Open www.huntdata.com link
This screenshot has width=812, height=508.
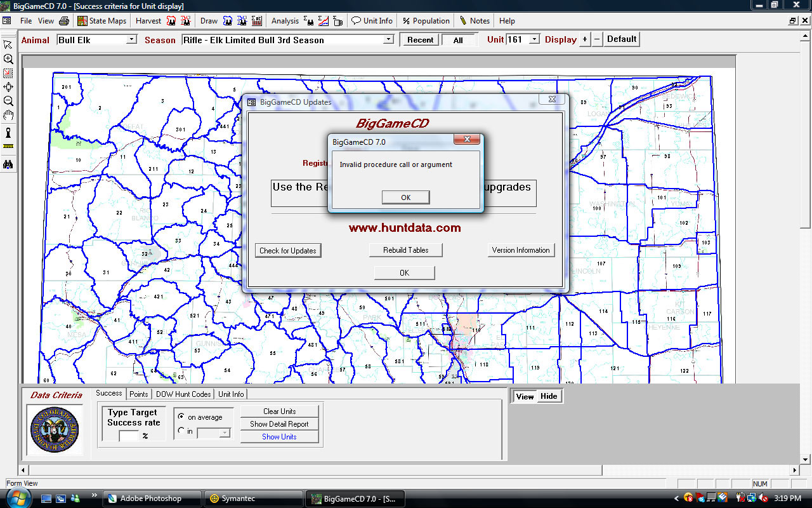pos(405,227)
